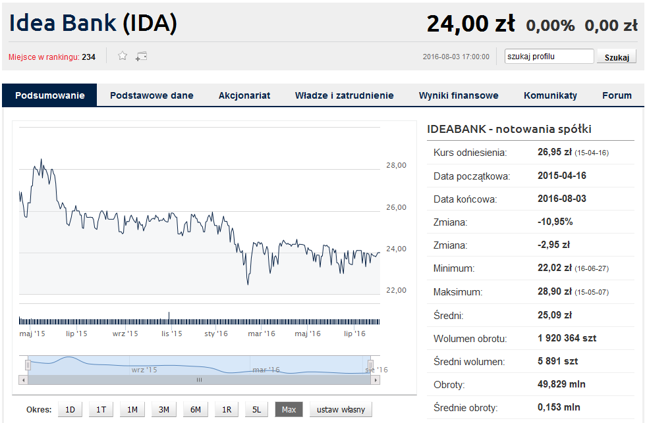Set chart period to 3M

(x=164, y=409)
